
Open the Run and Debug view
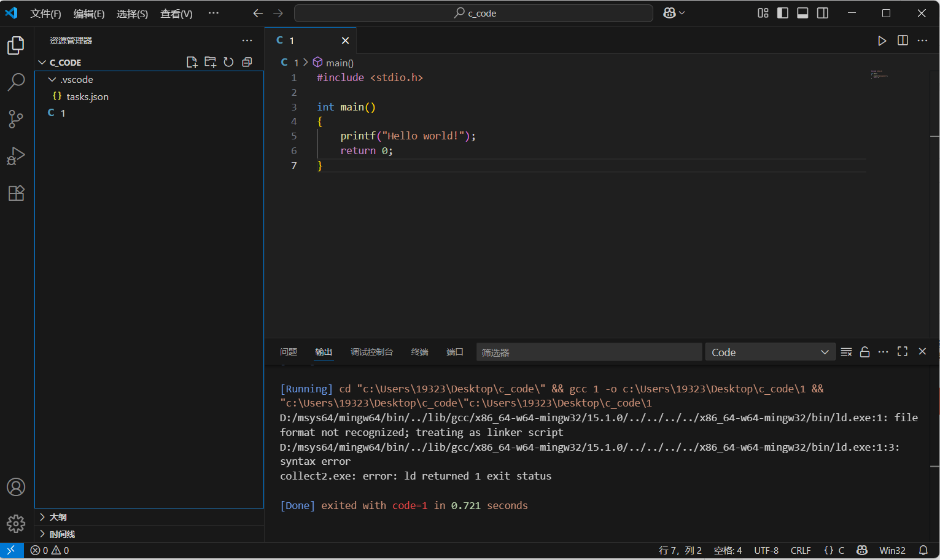pyautogui.click(x=16, y=156)
